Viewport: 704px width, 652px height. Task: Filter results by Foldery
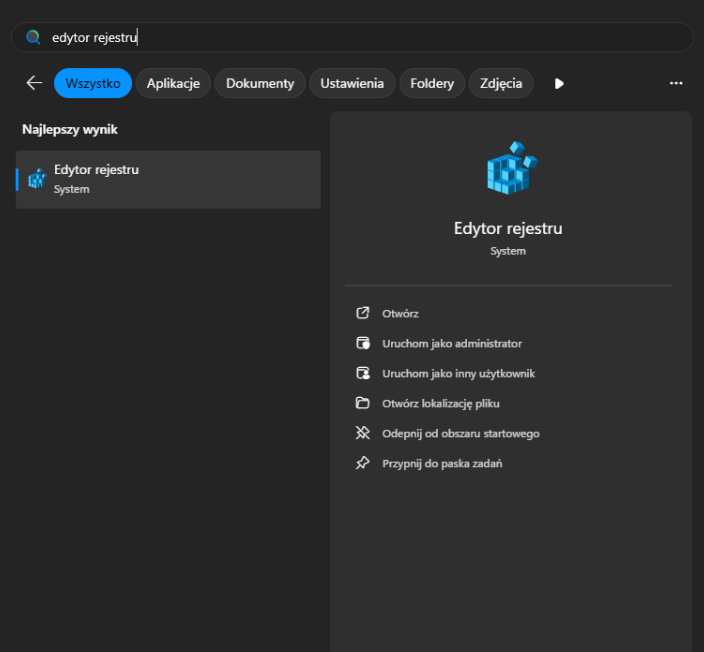(x=432, y=83)
